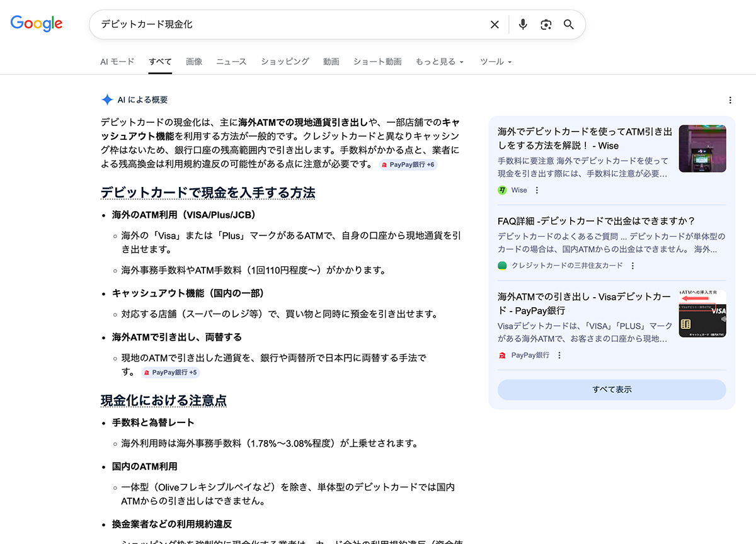Open the three-dot menu next to Wise
756x544 pixels.
[x=536, y=189]
